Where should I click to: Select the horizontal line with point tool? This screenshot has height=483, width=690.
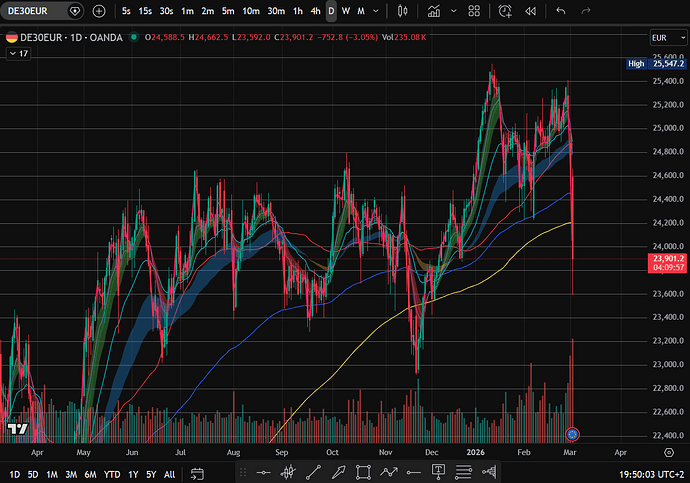click(263, 473)
